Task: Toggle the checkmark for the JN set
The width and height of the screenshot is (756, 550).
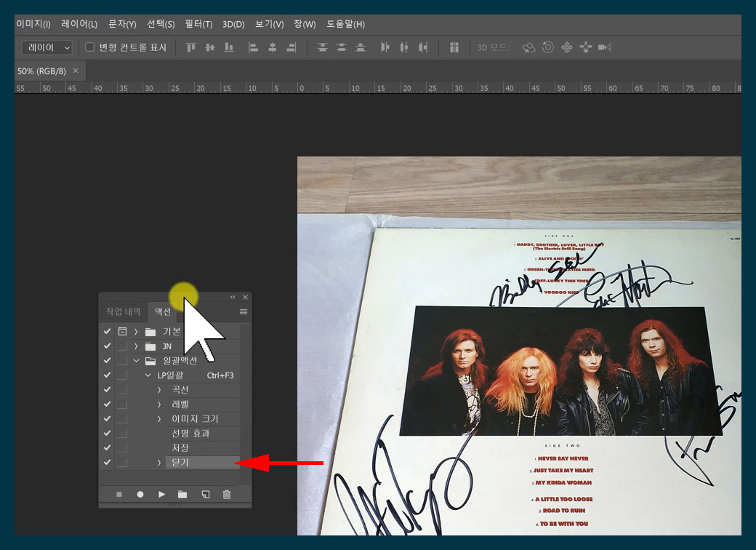Action: point(107,346)
